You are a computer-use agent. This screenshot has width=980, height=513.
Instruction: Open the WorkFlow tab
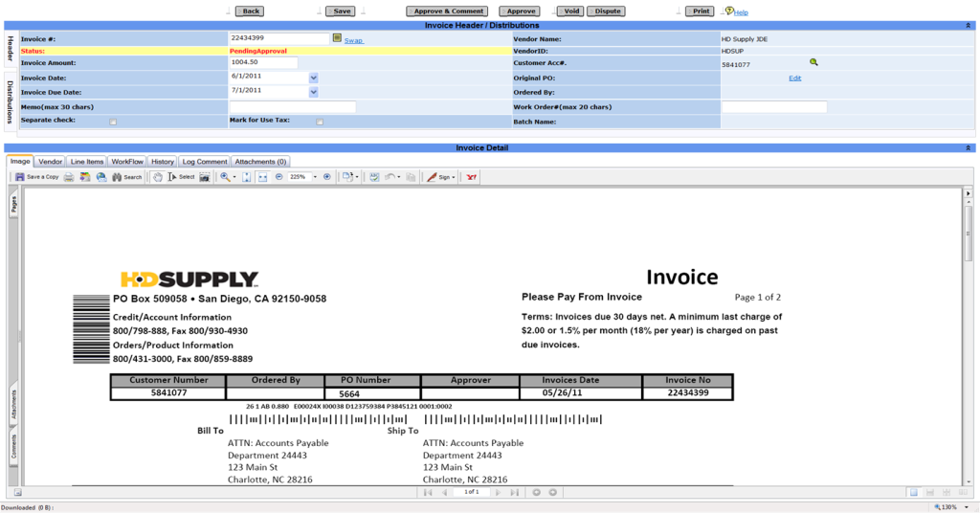(x=127, y=162)
